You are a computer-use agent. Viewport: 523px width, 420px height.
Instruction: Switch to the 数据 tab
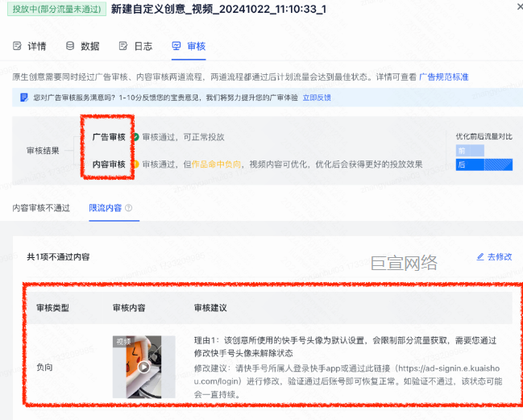point(83,46)
